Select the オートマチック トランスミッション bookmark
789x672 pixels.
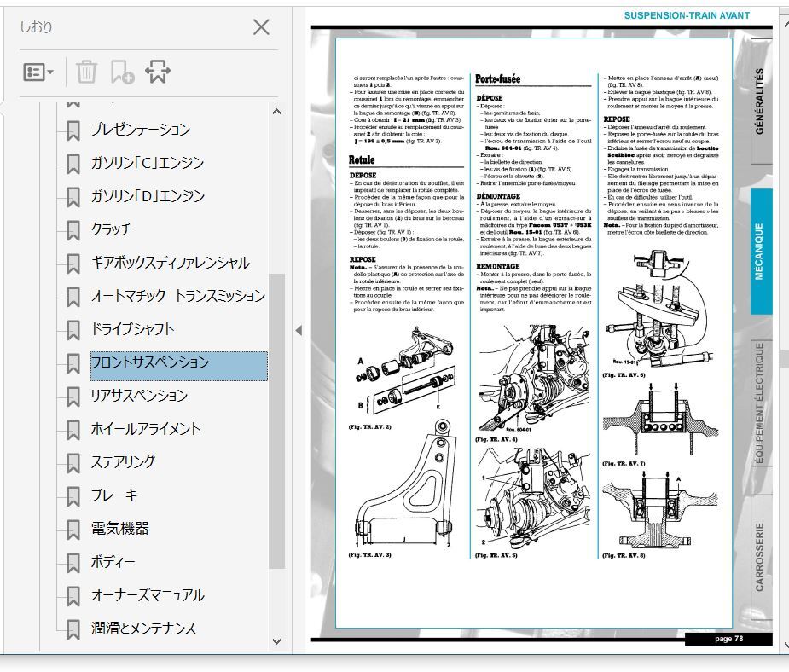pos(178,295)
